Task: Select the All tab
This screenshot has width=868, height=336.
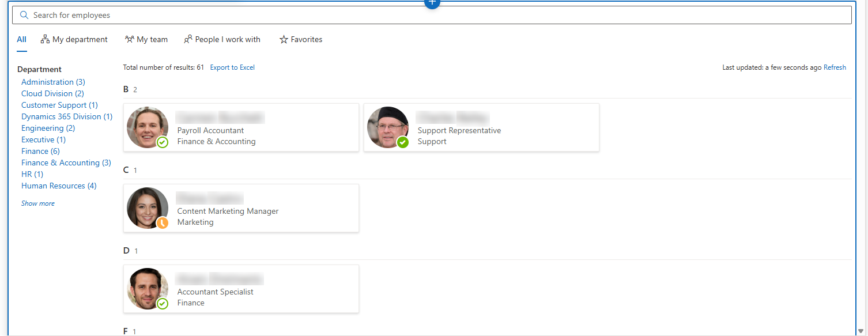Action: pos(21,40)
